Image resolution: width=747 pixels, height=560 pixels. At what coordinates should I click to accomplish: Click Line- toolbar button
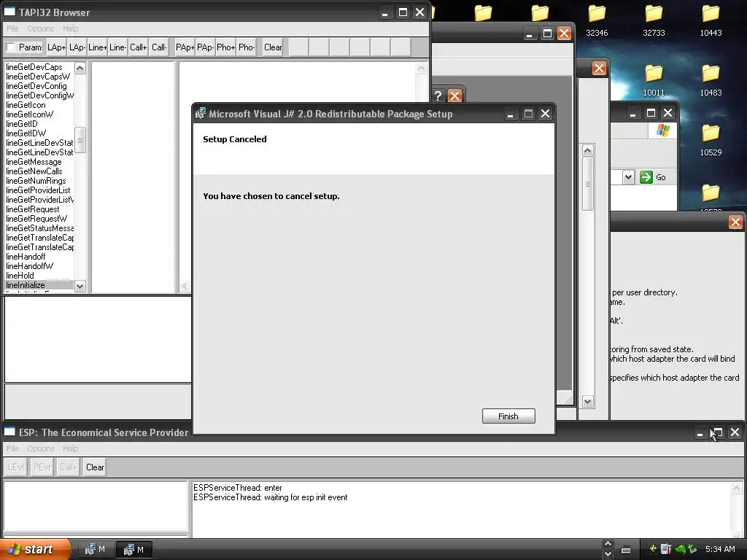(117, 47)
